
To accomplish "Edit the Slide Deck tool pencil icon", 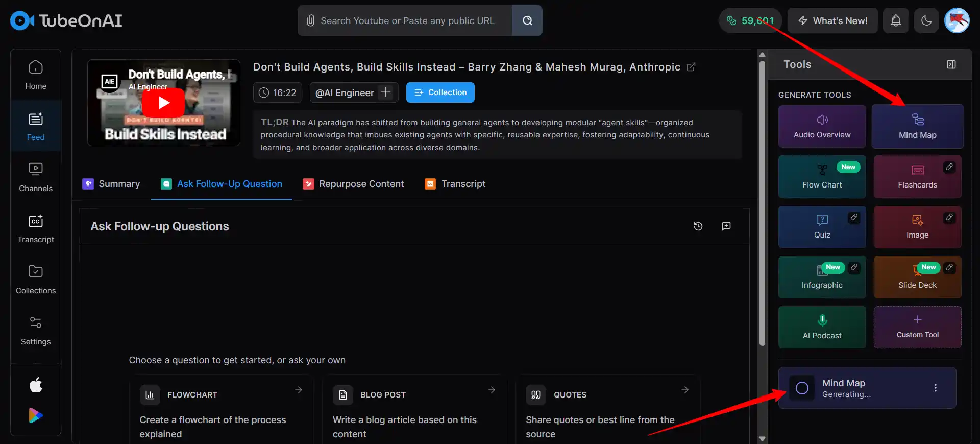I will click(949, 267).
